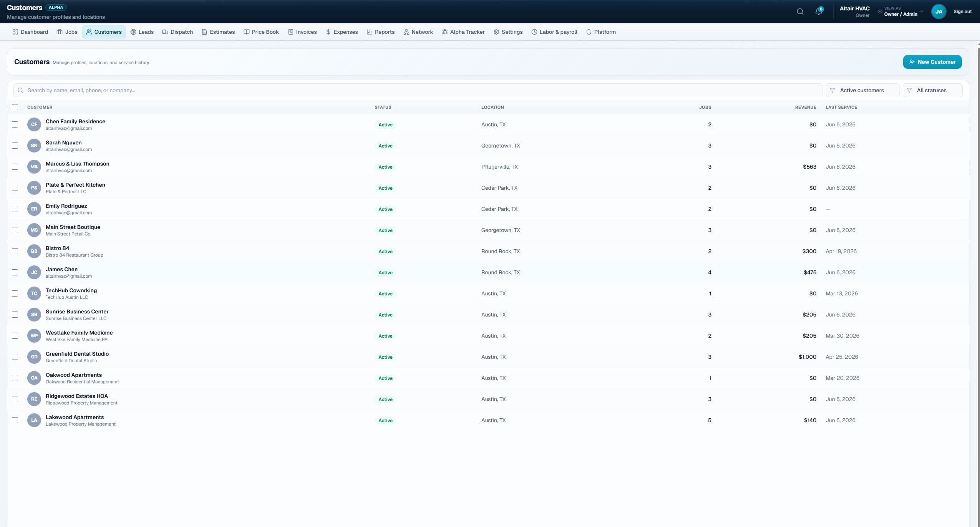
Task: Expand the View As Owner / Admin selector
Action: coord(900,12)
